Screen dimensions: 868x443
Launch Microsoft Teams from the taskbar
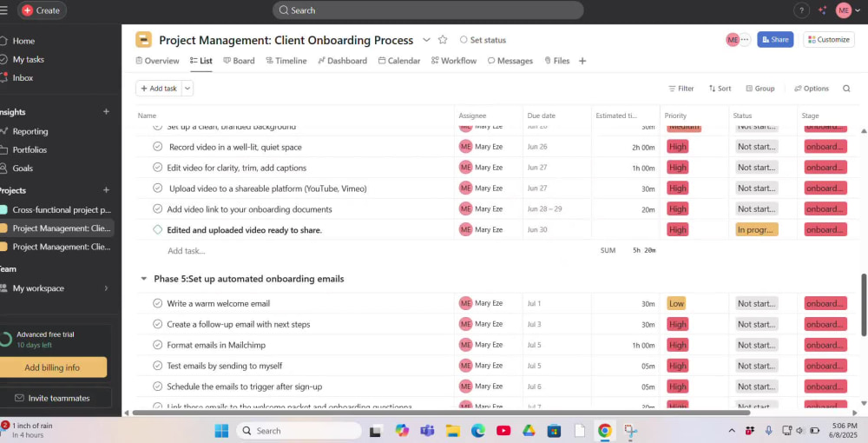(427, 431)
